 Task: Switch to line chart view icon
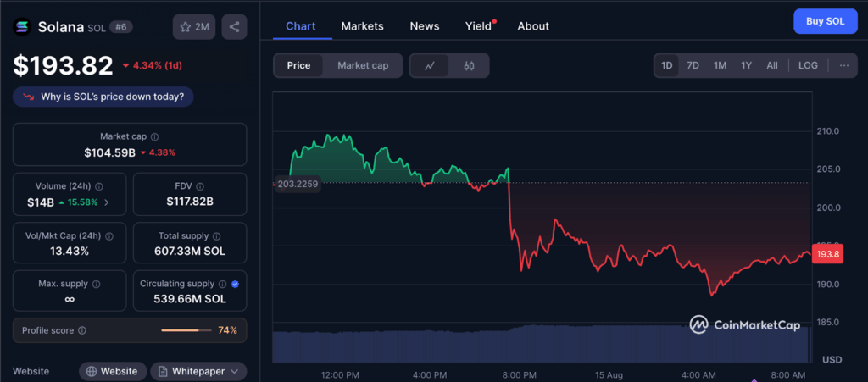pos(430,65)
